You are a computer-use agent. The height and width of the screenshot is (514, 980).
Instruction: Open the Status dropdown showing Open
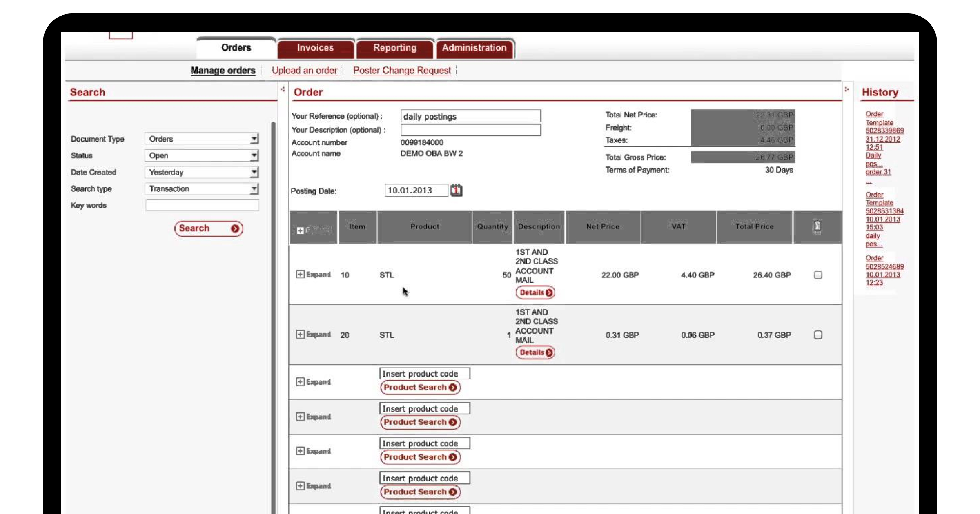(x=254, y=155)
